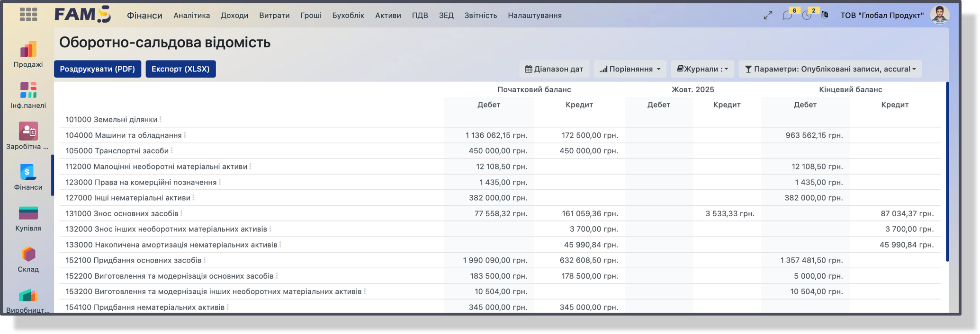Open account 152100 Придбання основних засобів
Screen dimensions: 980x334
134,260
